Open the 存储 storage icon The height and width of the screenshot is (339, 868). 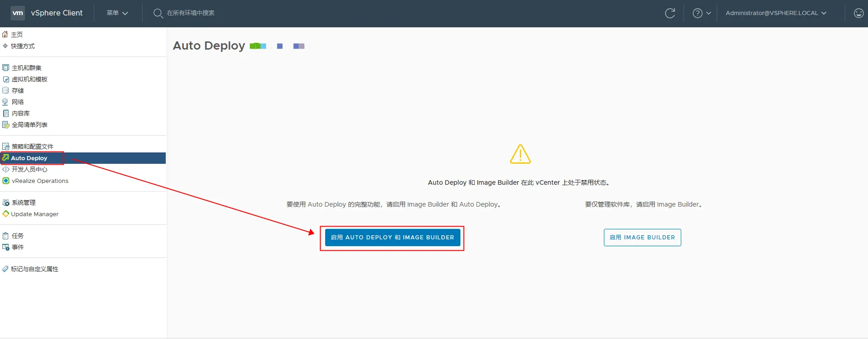coord(5,91)
